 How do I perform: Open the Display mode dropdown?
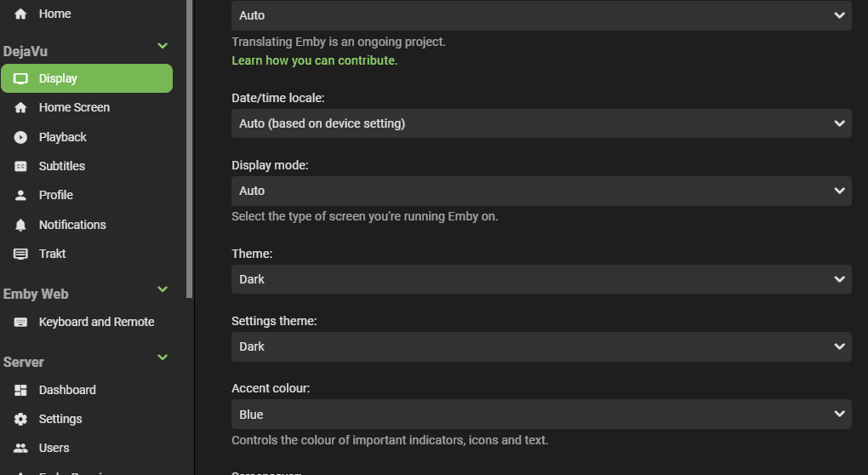pyautogui.click(x=541, y=191)
